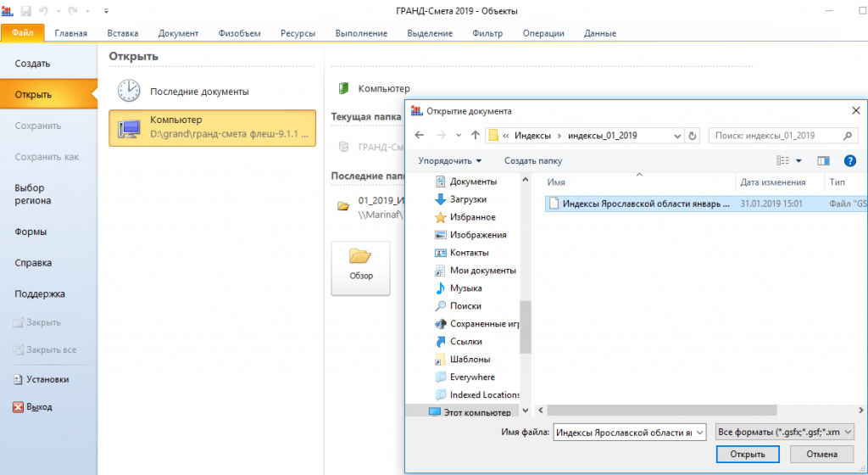This screenshot has height=475, width=868.
Task: Select Открыть in the backstage menu
Action: [x=48, y=95]
